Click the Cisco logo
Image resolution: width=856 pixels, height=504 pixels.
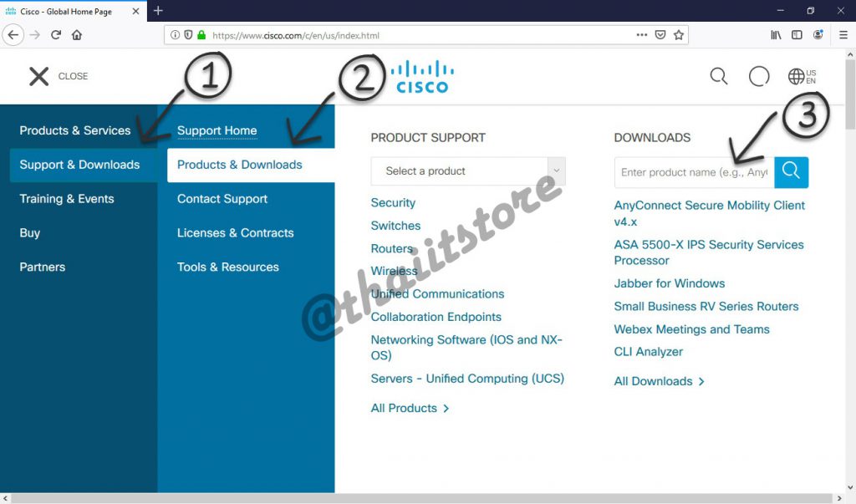(x=422, y=77)
